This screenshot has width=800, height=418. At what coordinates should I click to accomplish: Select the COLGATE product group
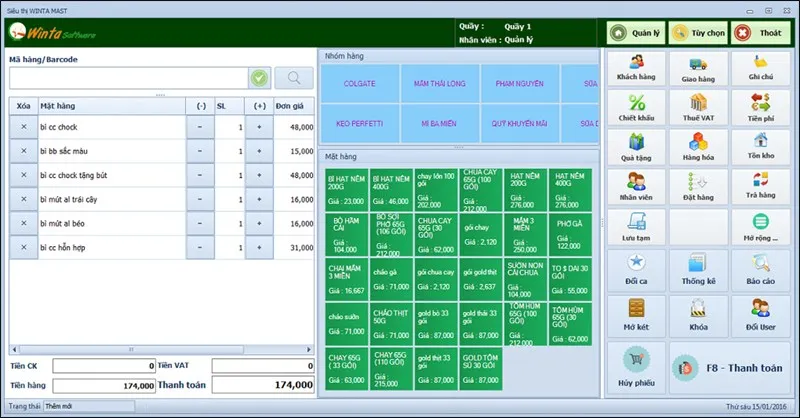point(360,84)
